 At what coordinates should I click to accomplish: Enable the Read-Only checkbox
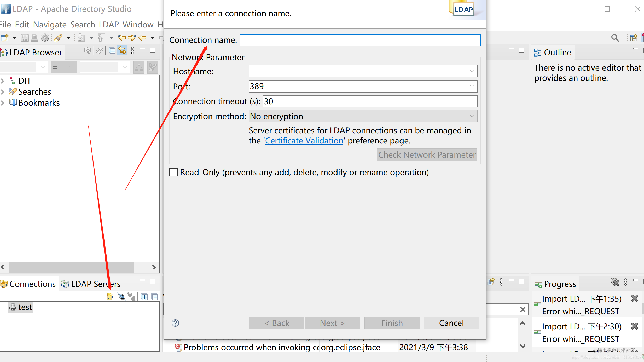pos(173,172)
